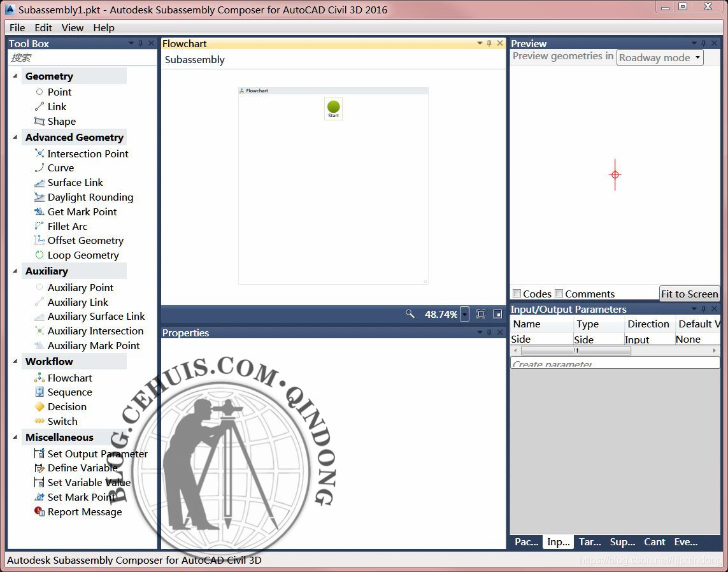This screenshot has height=572, width=728.
Task: Collapse the Auxiliary category
Action: [x=15, y=271]
